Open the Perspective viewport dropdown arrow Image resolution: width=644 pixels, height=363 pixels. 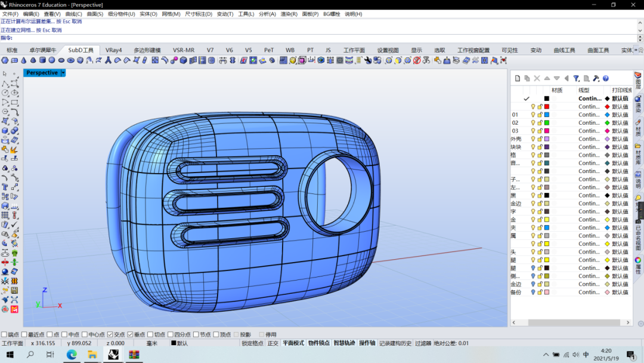pyautogui.click(x=63, y=73)
